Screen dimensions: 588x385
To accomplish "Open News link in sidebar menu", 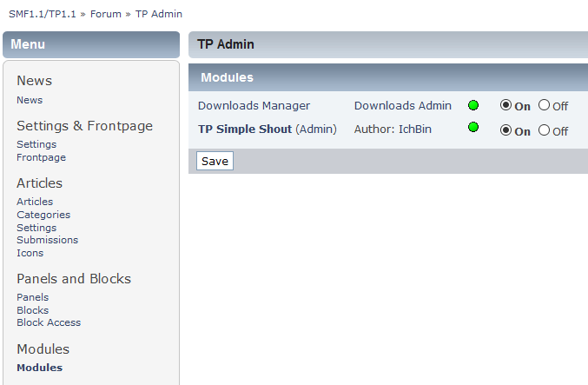I will (30, 100).
